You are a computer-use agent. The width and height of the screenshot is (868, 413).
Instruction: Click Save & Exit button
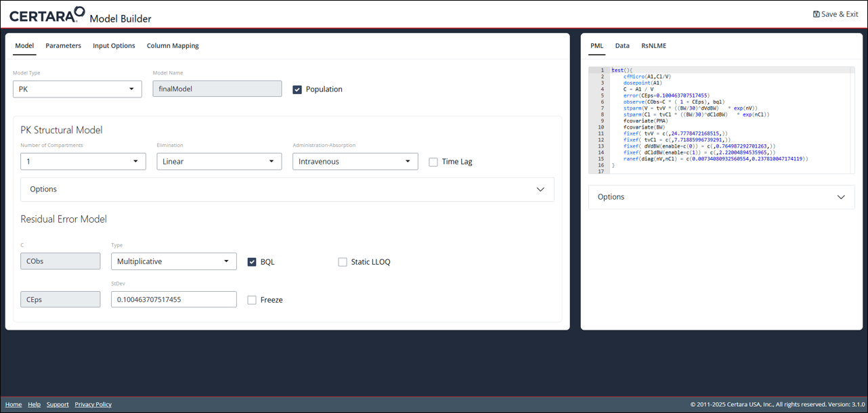point(836,14)
